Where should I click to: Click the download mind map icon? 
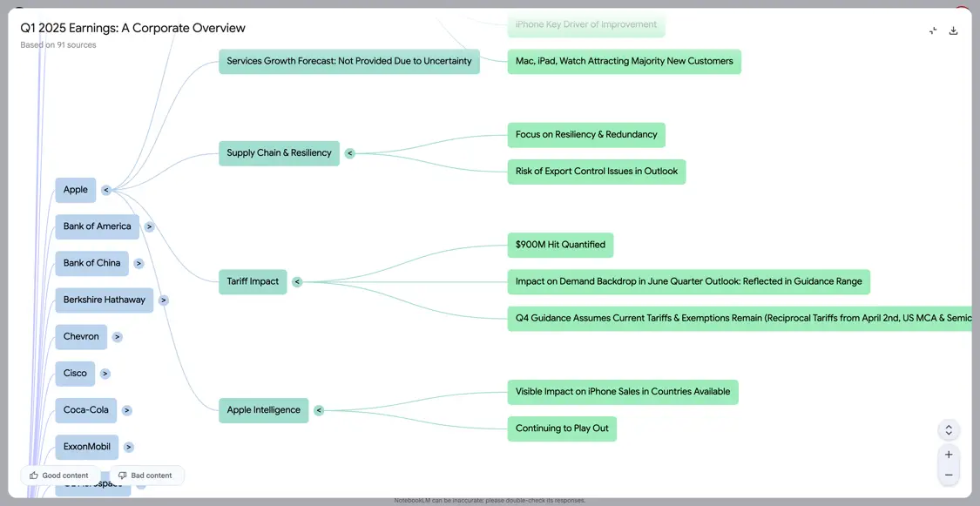[953, 30]
